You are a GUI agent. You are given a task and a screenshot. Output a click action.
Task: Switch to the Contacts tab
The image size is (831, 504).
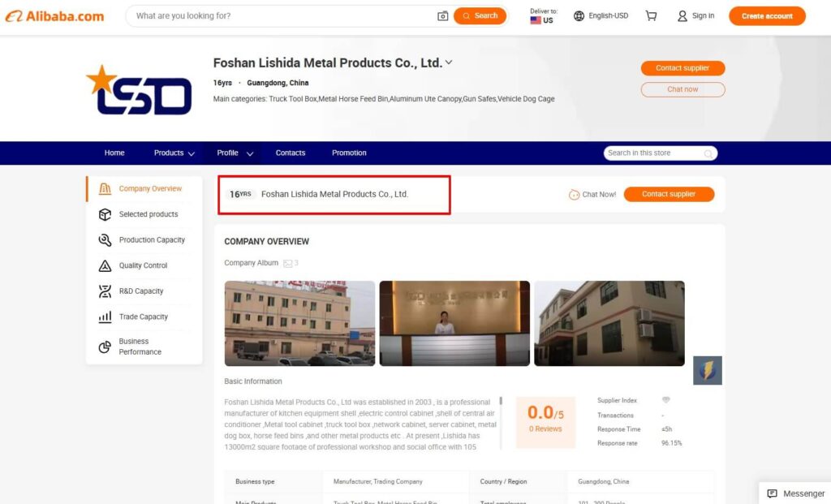(290, 153)
